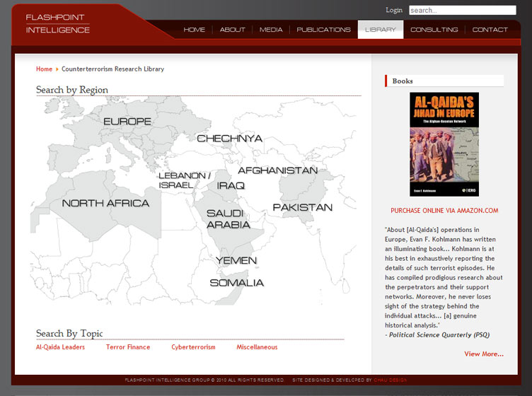Select the Chechnya map label
This screenshot has width=532, height=396.
[229, 139]
